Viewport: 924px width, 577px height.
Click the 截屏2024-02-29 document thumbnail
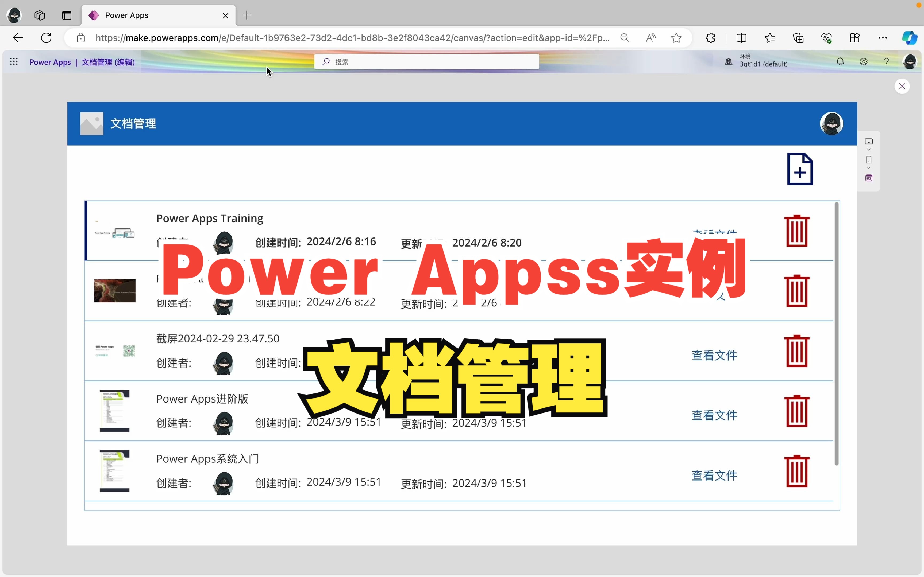[x=114, y=350]
